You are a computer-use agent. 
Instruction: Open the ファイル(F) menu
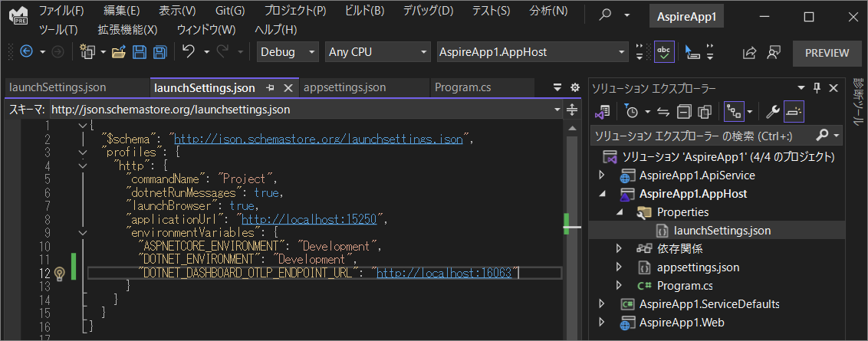tap(61, 11)
